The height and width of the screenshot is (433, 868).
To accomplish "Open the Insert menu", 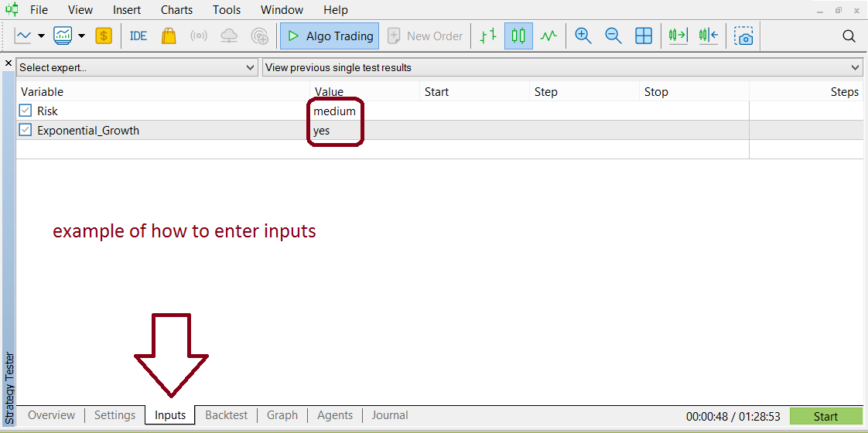I will 127,10.
